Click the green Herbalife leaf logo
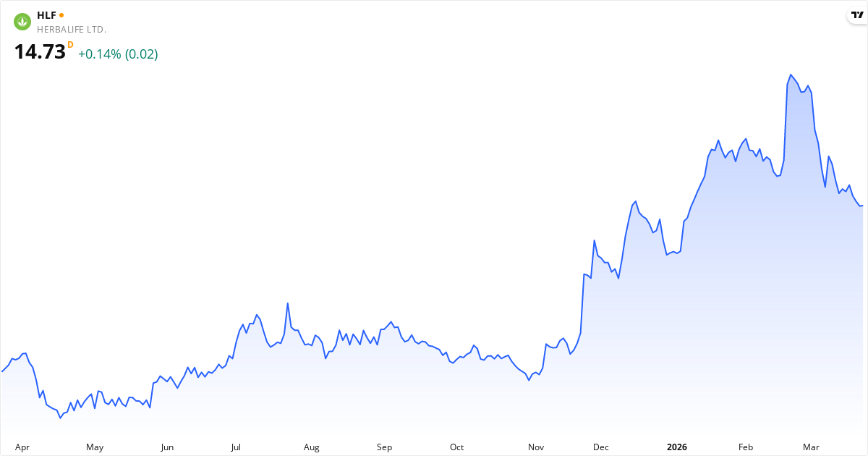Viewport: 868px width, 456px height. click(x=22, y=22)
